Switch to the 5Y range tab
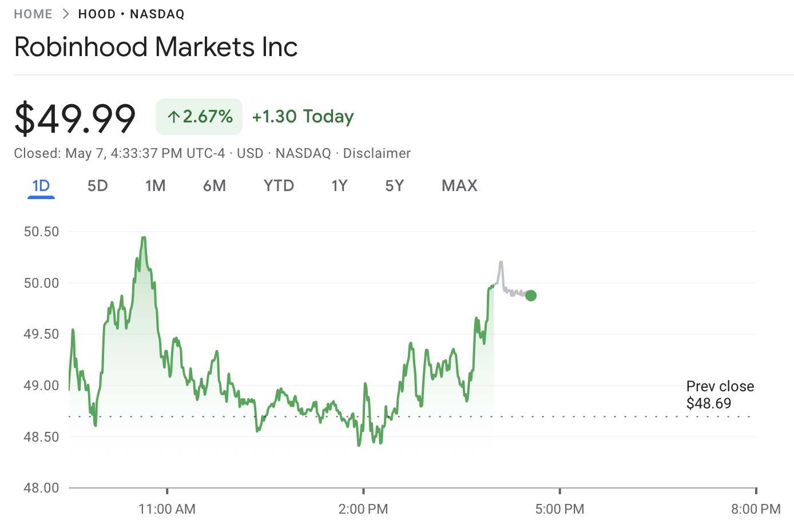This screenshot has height=532, width=794. 394,186
